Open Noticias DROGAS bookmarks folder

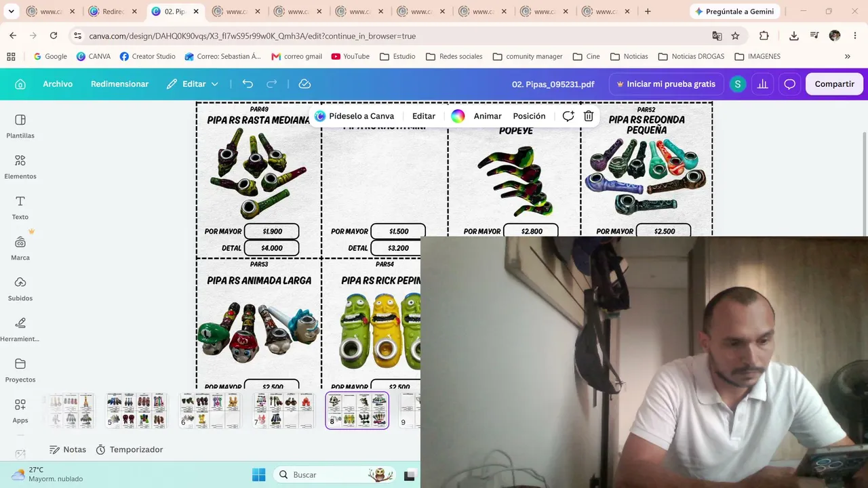(x=691, y=56)
